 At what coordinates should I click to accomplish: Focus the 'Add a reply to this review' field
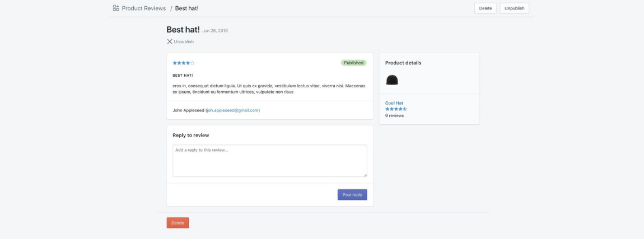[x=269, y=161]
